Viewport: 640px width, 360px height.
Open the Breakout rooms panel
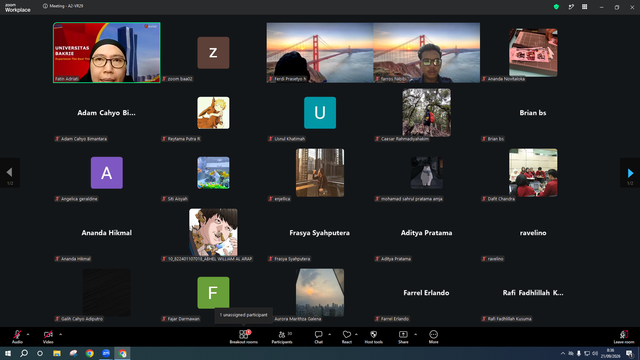(243, 337)
